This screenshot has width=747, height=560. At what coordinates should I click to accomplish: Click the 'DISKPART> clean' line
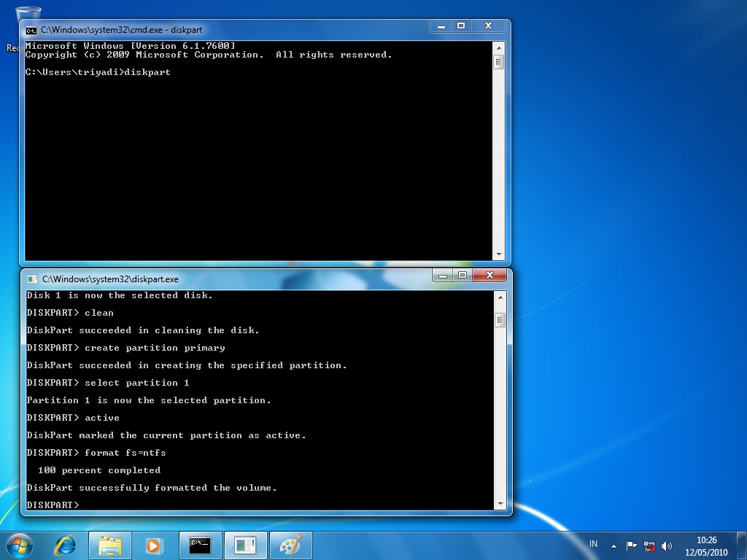(x=70, y=313)
